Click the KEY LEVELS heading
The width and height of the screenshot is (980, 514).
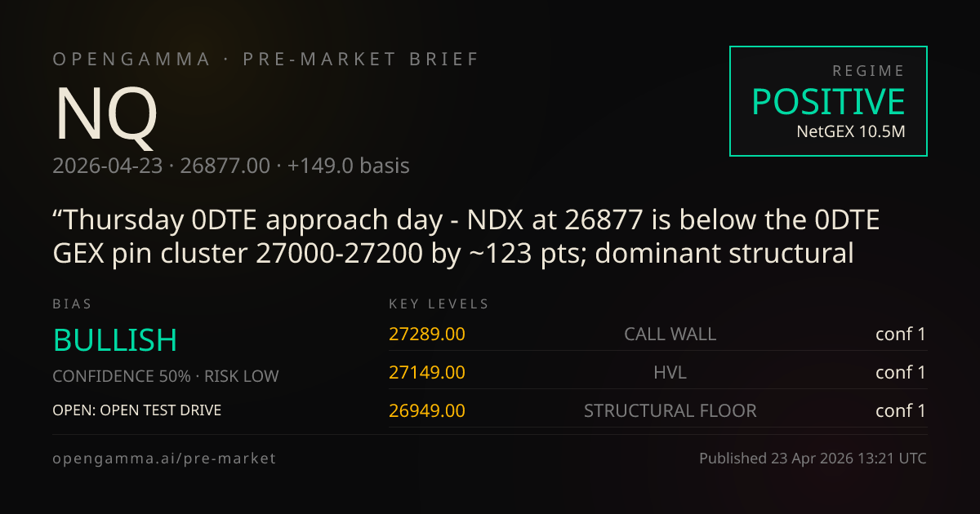pos(439,304)
